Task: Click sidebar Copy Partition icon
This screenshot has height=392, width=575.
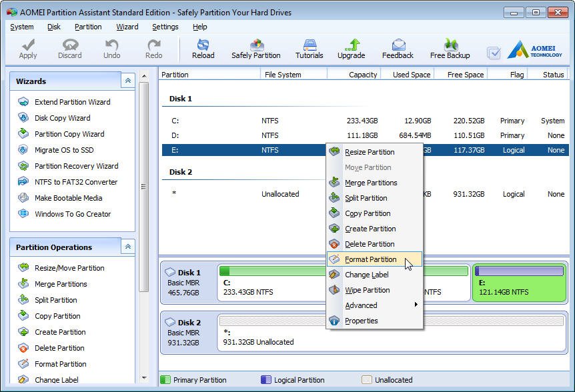Action: point(23,315)
